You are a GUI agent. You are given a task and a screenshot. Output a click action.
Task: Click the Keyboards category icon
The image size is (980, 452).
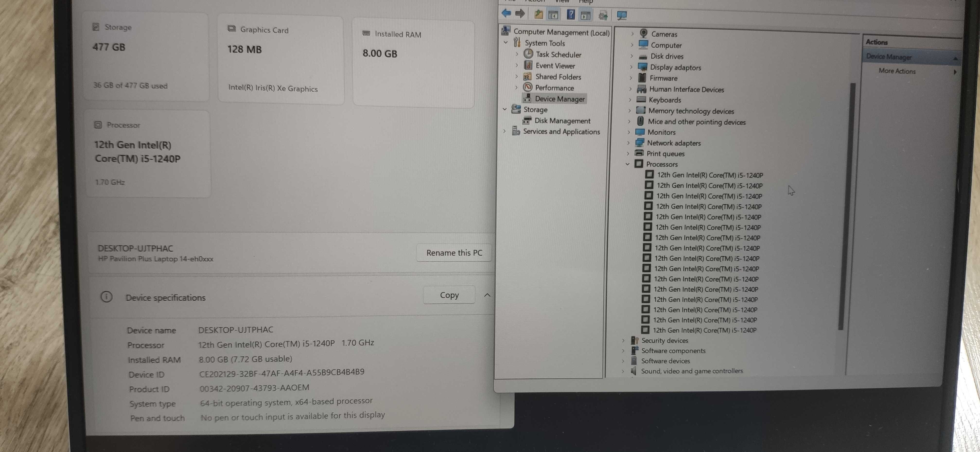pyautogui.click(x=641, y=100)
